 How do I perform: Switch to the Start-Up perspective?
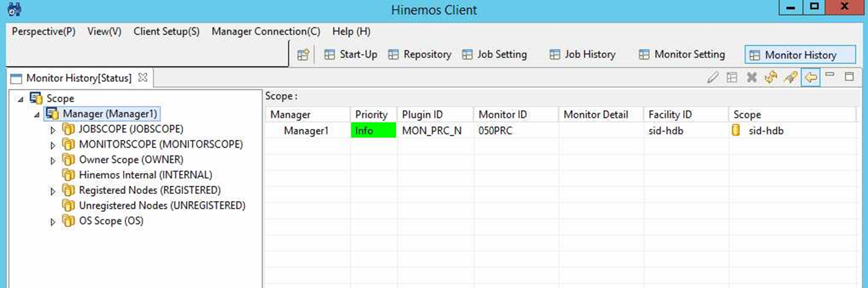[x=350, y=54]
